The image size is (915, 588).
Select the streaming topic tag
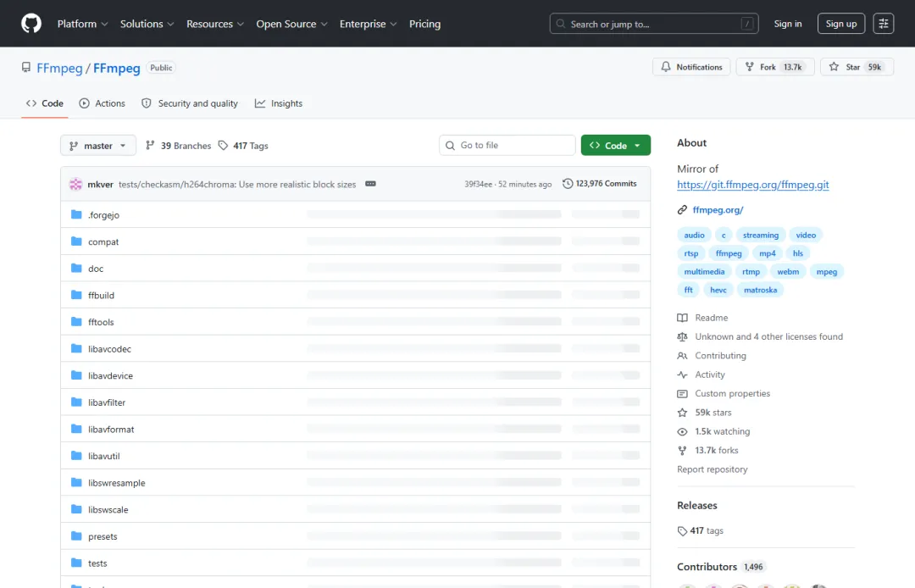click(760, 235)
